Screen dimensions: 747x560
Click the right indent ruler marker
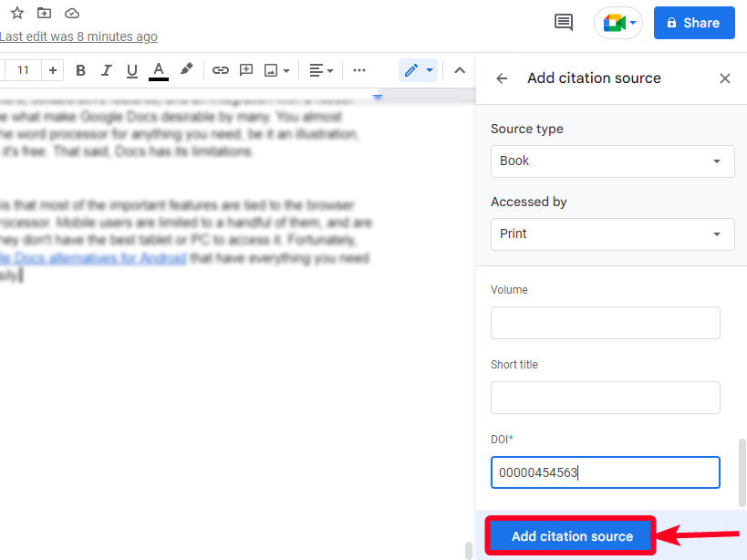[378, 98]
